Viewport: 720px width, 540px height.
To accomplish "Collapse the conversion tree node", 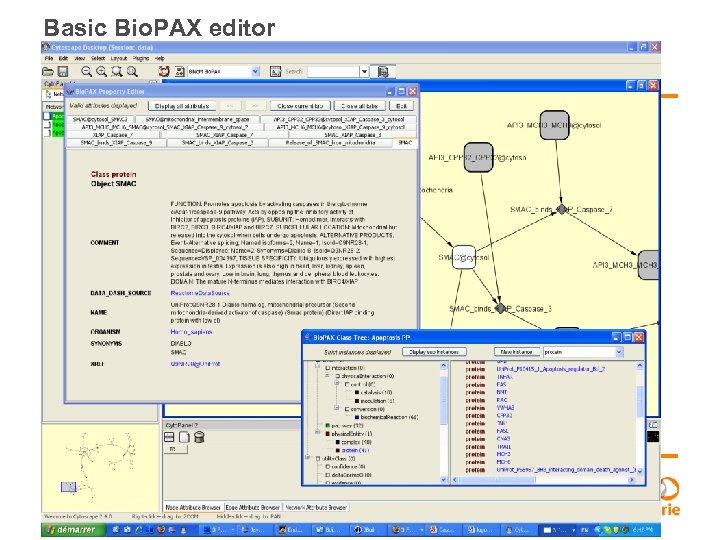I will pos(337,409).
